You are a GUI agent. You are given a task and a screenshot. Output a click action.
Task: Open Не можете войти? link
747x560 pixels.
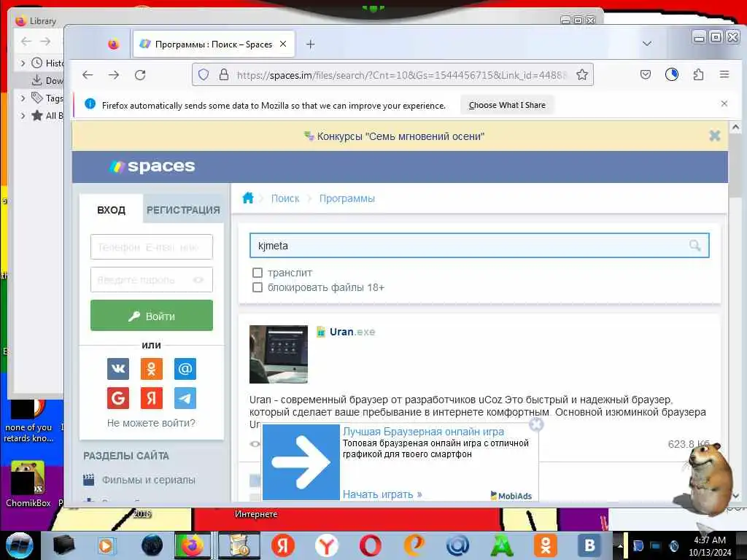(x=151, y=423)
